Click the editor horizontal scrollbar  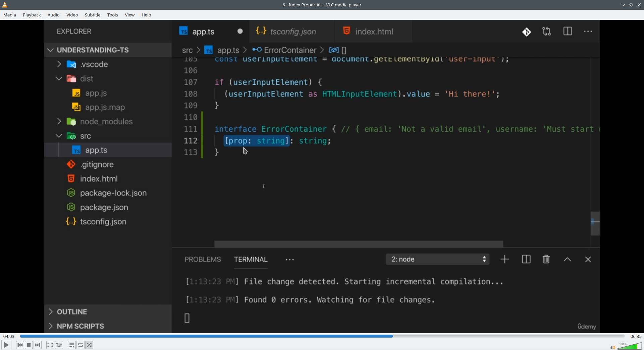pyautogui.click(x=359, y=244)
